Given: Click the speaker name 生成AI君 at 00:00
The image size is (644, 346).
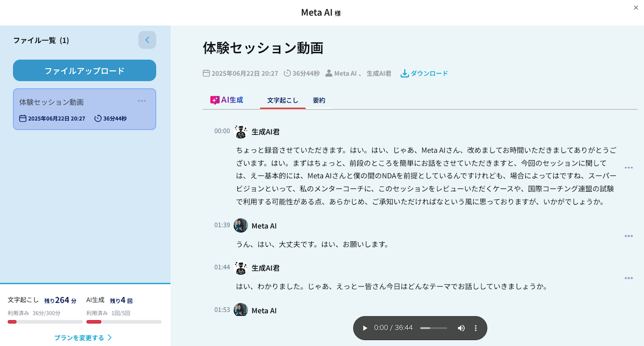Looking at the screenshot, I should tap(266, 132).
